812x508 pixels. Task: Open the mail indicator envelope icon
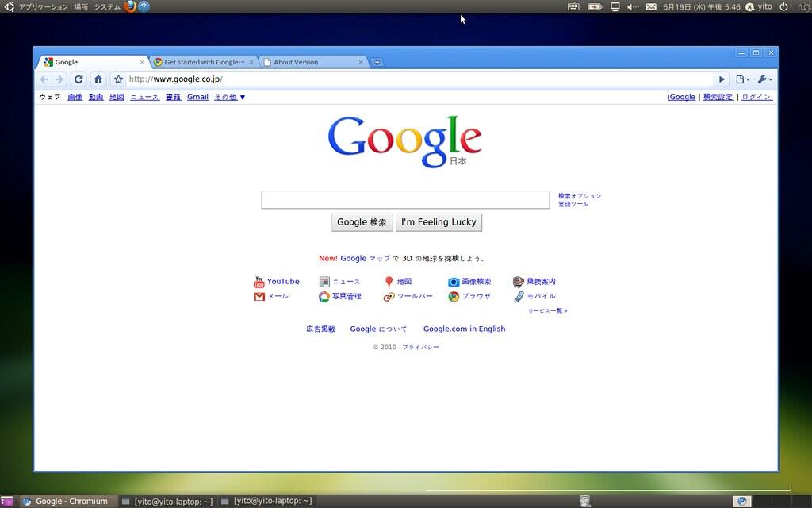click(x=652, y=6)
